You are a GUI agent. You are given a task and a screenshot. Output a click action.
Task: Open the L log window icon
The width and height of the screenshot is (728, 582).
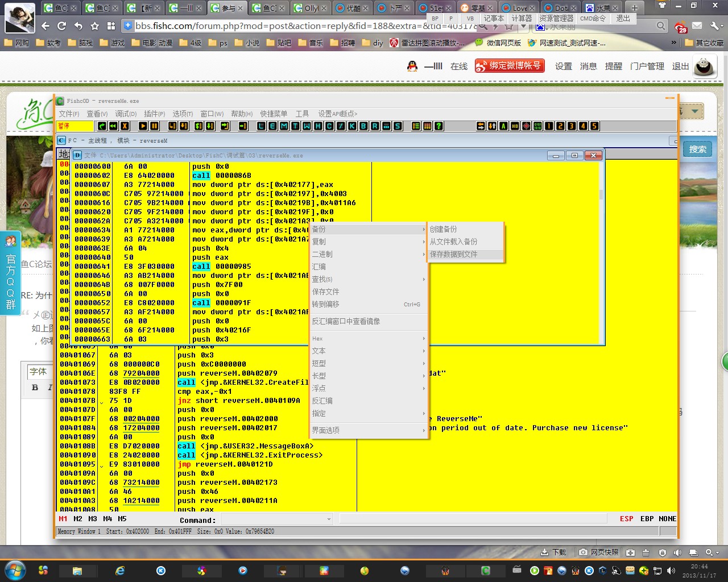[x=260, y=126]
